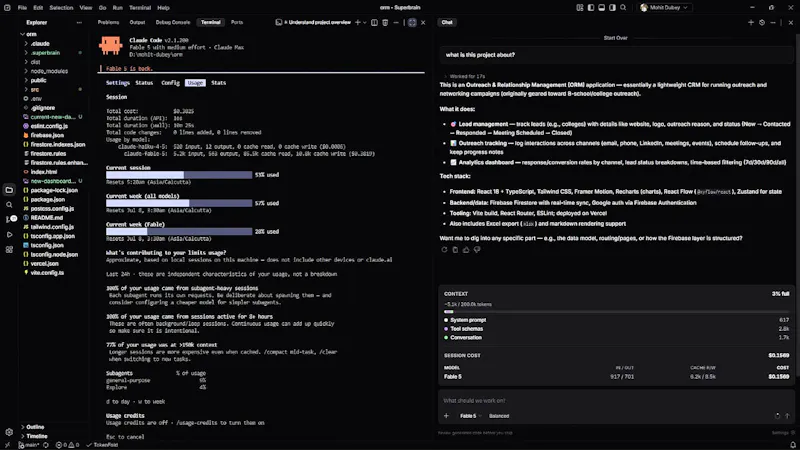800x450 pixels.
Task: Open new terminal profile dropdown arrow
Action: (365, 22)
